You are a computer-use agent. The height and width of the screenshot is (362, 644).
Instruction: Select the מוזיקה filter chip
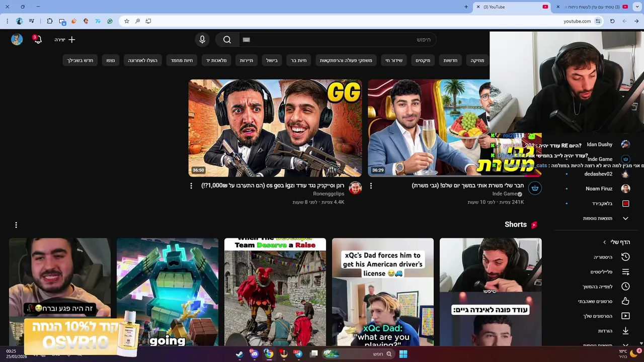pos(477,60)
